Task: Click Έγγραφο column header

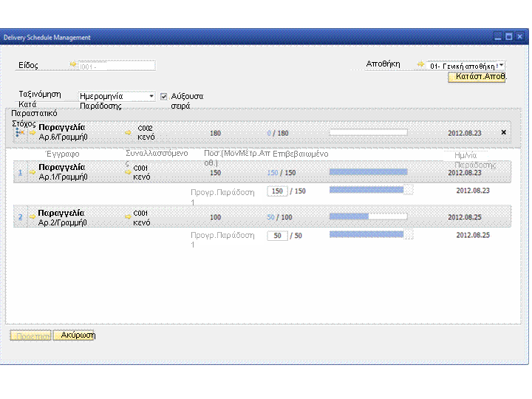Action: [x=63, y=154]
